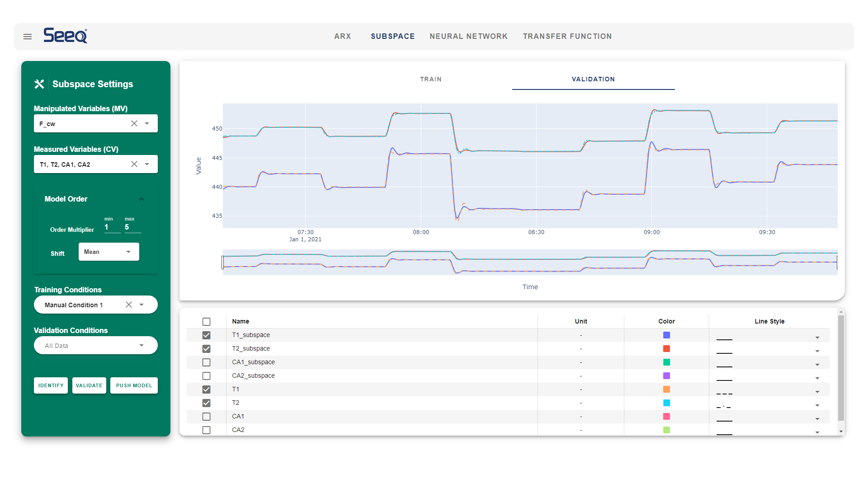
Task: Click the Seeq logo
Action: tap(66, 36)
